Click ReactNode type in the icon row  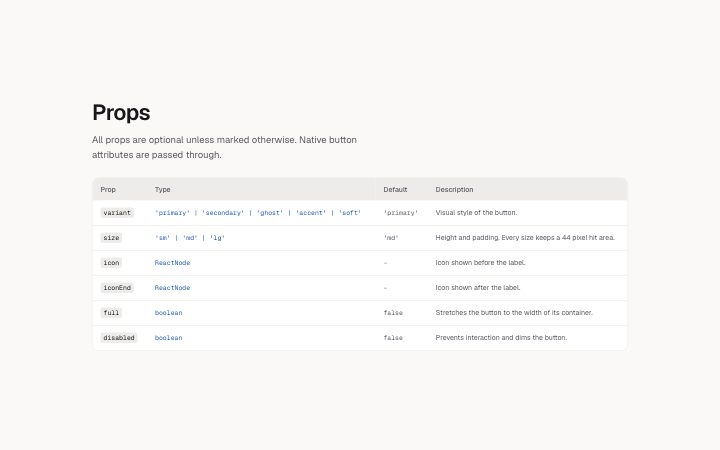point(172,263)
